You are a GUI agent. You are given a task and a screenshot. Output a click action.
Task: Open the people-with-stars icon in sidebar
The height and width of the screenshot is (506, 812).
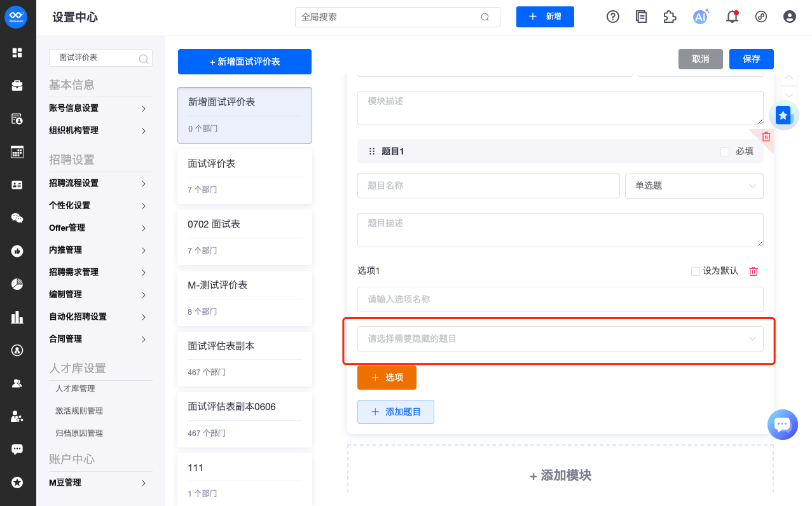coord(17,417)
